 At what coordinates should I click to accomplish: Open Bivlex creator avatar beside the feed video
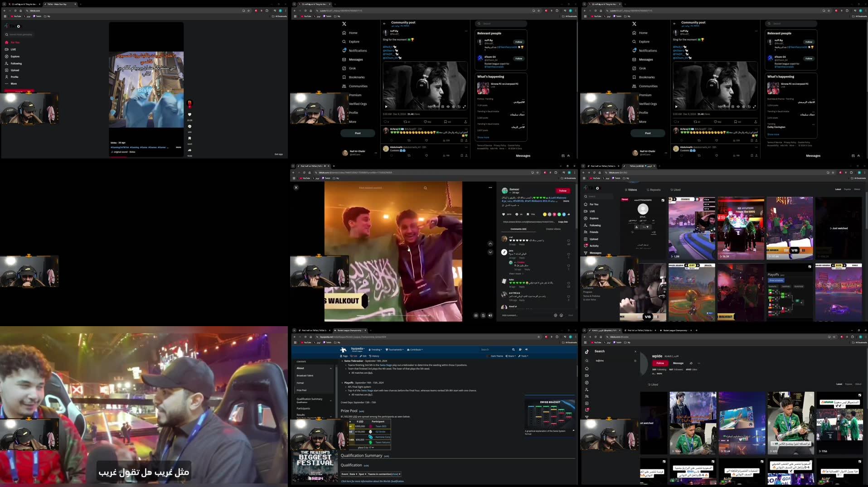tap(189, 103)
